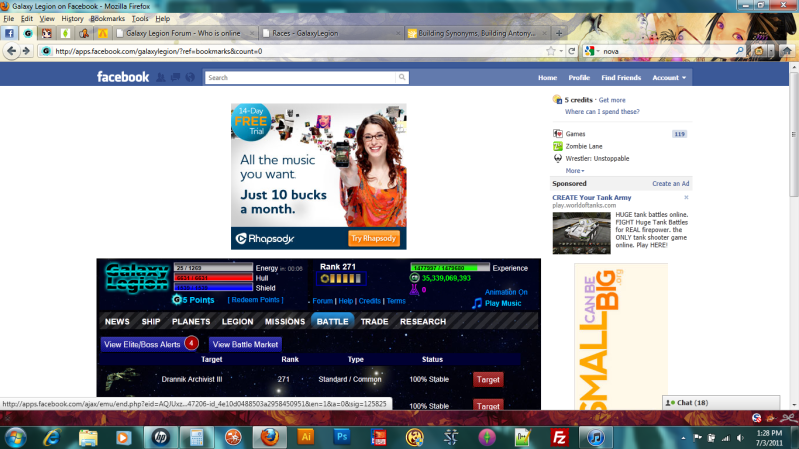Click the Facebook search magnifier button
Viewport: 799px width, 449px height.
[x=402, y=77]
